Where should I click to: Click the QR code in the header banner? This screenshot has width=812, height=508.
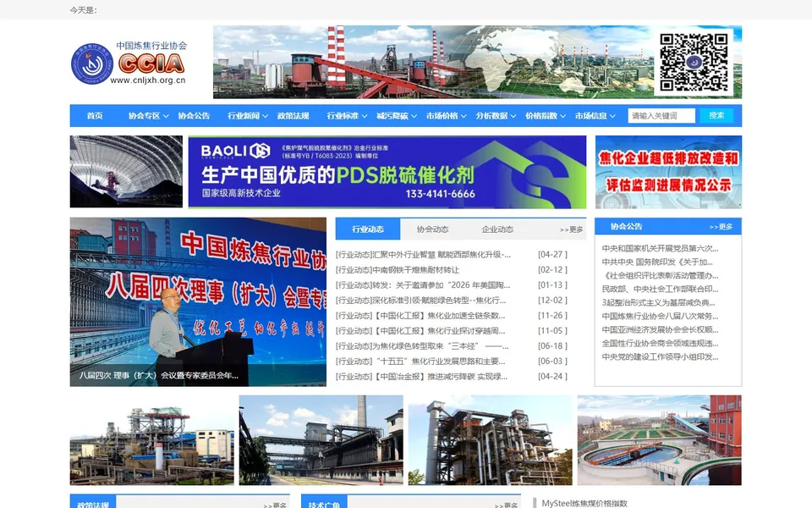tap(694, 62)
